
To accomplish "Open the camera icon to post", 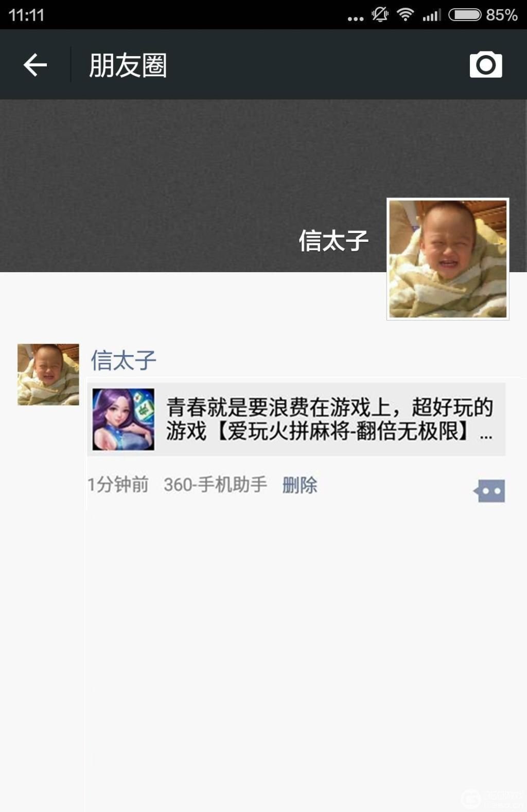I will pyautogui.click(x=486, y=65).
